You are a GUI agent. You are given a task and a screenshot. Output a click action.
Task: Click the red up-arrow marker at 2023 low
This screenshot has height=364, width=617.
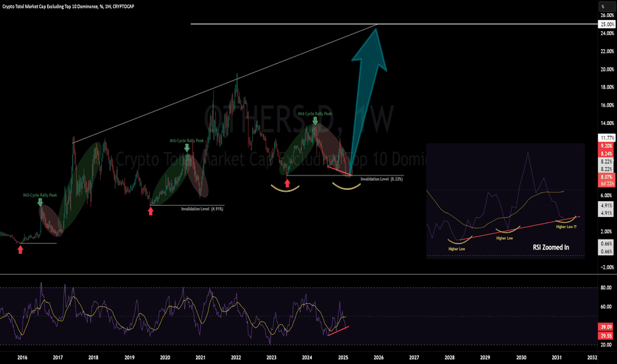point(287,183)
